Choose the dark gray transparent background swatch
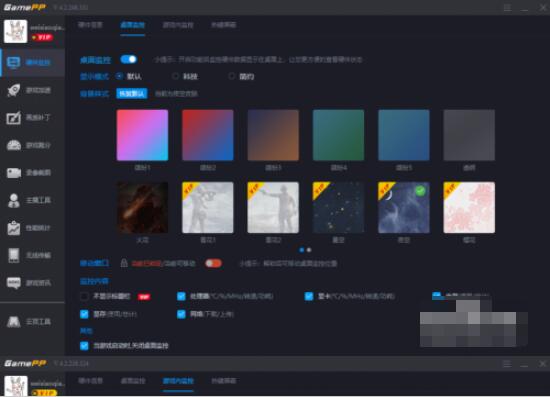Image resolution: width=550 pixels, height=397 pixels. pyautogui.click(x=469, y=135)
